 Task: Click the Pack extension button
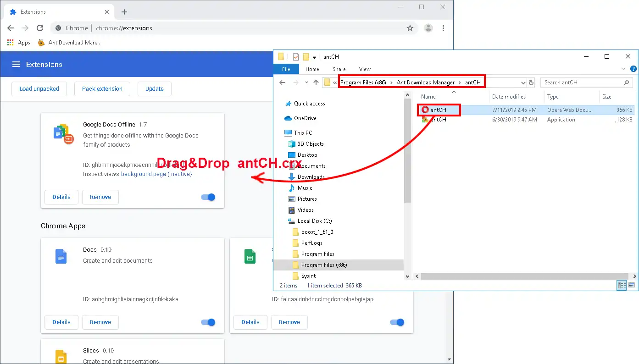102,89
